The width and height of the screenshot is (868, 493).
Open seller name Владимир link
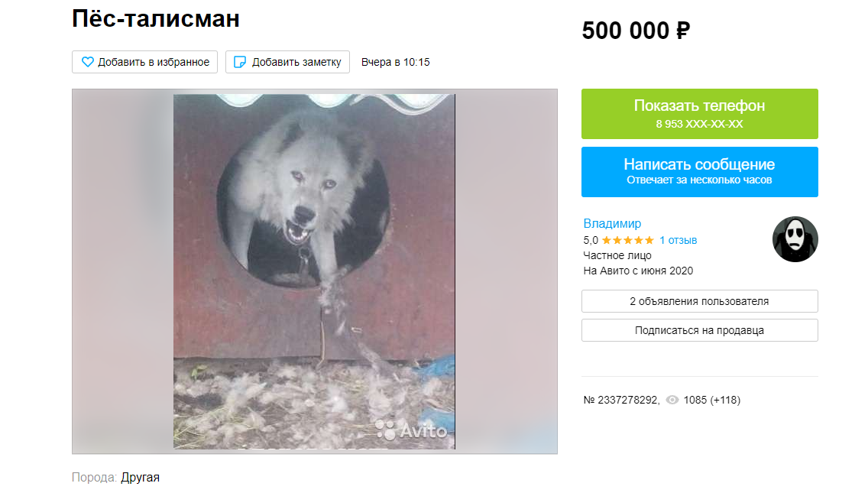click(612, 223)
